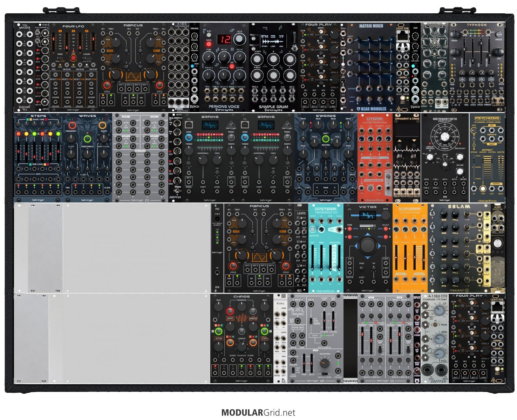Click the green SHIFT button on Swords
Screen dimensions: 517x420
326,139
